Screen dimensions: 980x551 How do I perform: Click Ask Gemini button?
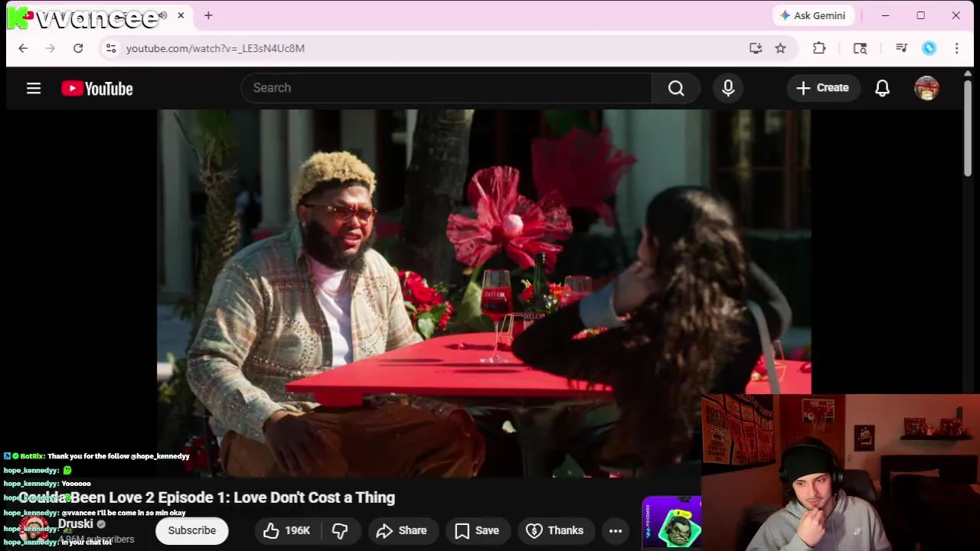click(812, 15)
